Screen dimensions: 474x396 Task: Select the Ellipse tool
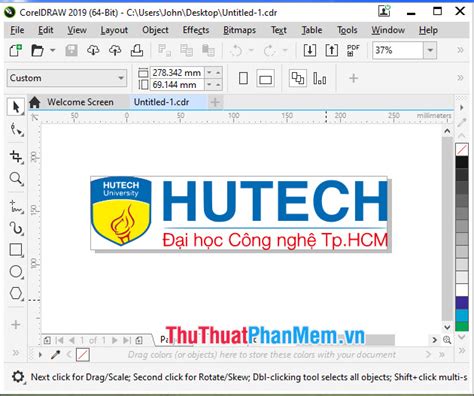(x=16, y=272)
